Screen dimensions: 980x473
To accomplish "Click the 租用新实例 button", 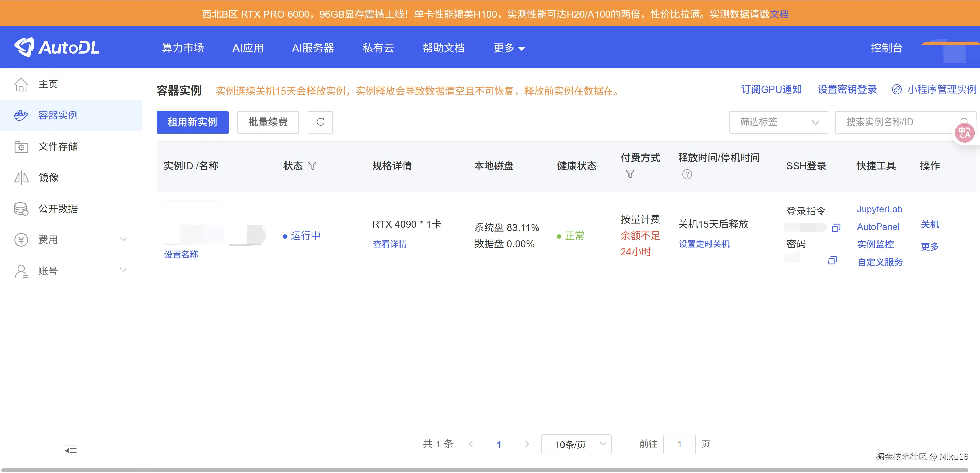I will (x=192, y=122).
